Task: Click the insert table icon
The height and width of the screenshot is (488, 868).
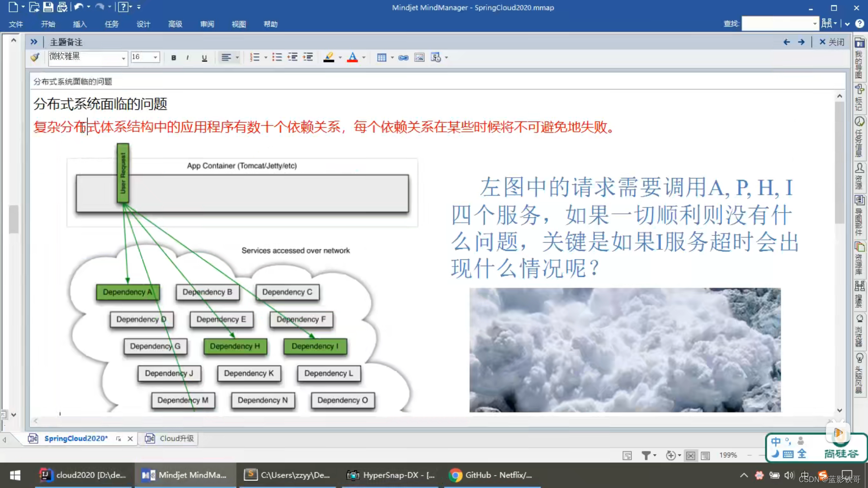Action: (382, 57)
